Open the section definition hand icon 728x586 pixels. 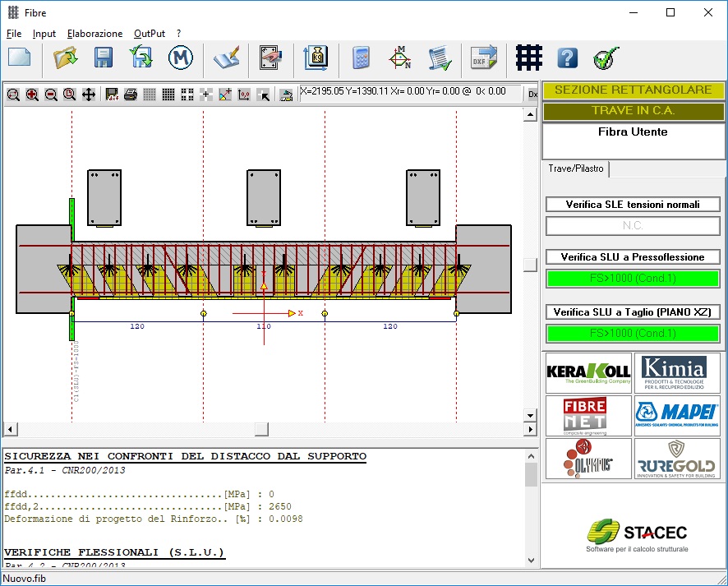point(271,58)
